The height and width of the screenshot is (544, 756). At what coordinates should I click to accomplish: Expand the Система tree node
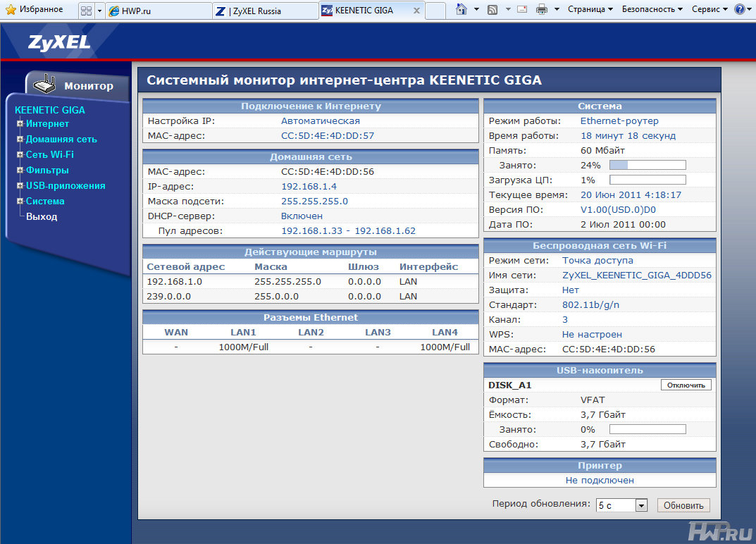click(x=20, y=201)
